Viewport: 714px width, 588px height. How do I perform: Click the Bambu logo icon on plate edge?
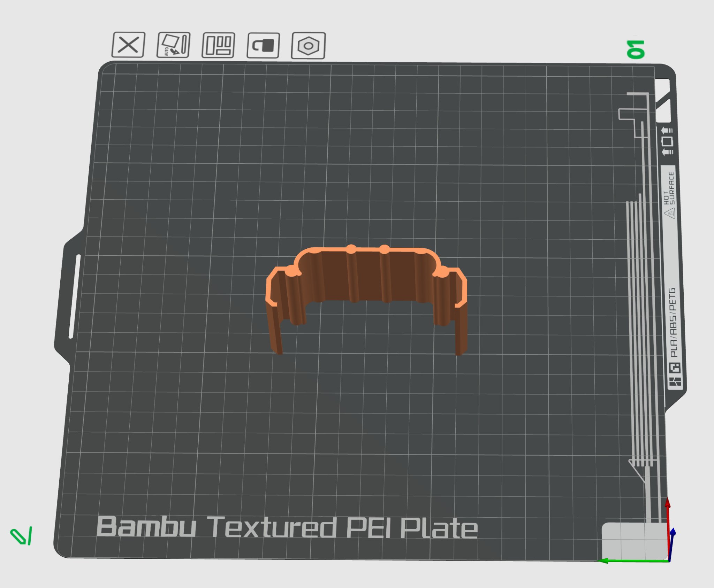coord(675,382)
